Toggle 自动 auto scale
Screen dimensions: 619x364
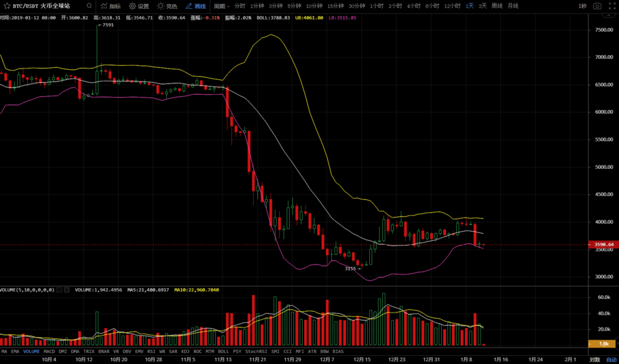pyautogui.click(x=610, y=360)
